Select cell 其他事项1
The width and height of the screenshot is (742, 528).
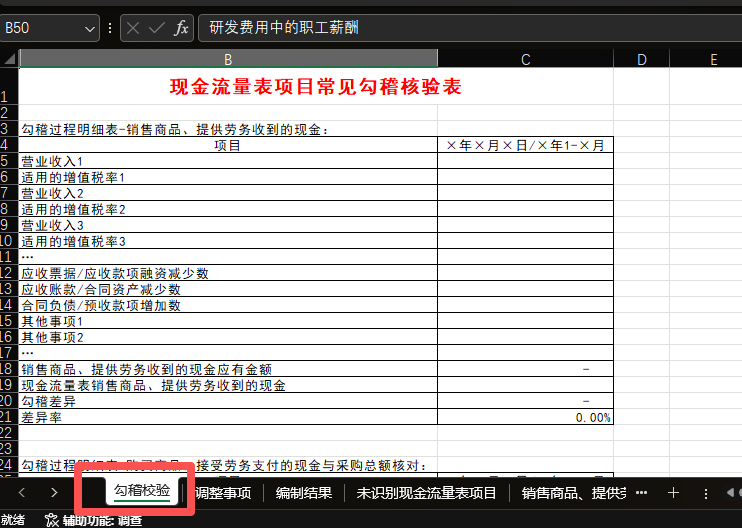[x=228, y=321]
